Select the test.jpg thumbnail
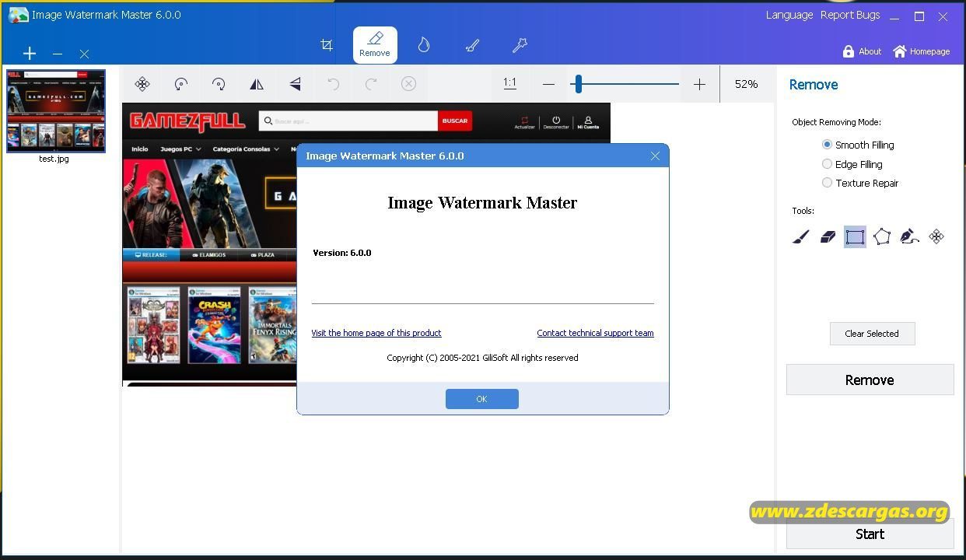Screen dimensions: 966x560 click(x=56, y=111)
